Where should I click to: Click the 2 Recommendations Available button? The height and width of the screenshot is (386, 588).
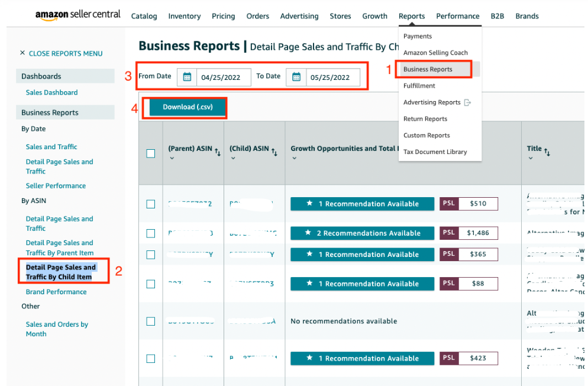click(x=362, y=233)
